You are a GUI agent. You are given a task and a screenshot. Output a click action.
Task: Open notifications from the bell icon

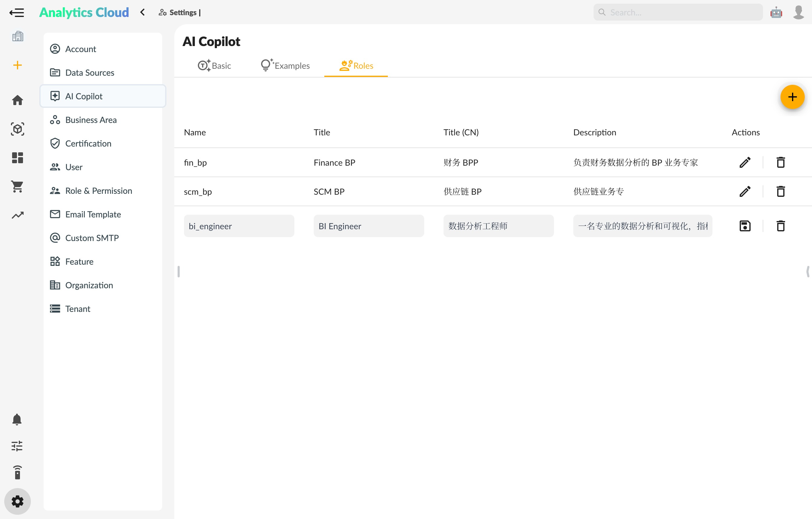pyautogui.click(x=17, y=419)
